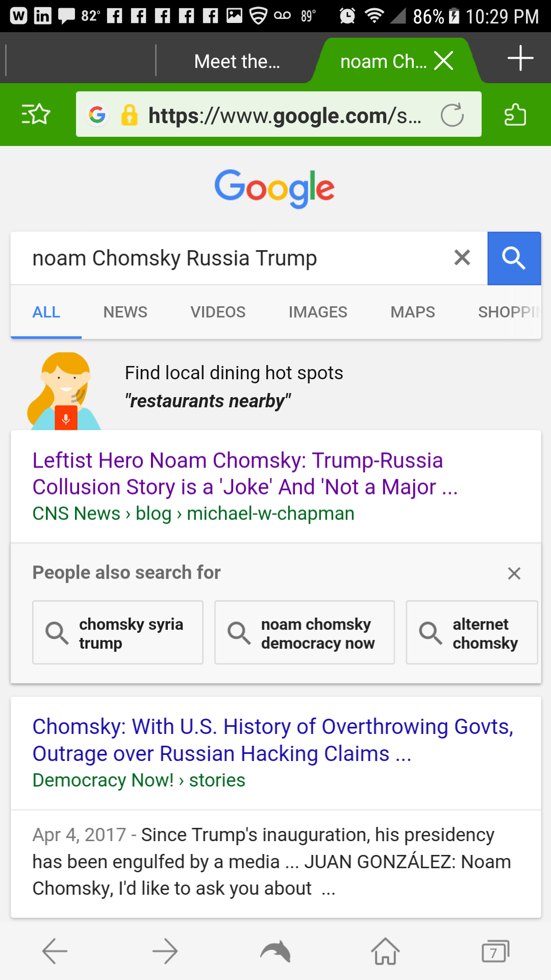Clear the search query with the X
551x980 pixels.
click(462, 258)
